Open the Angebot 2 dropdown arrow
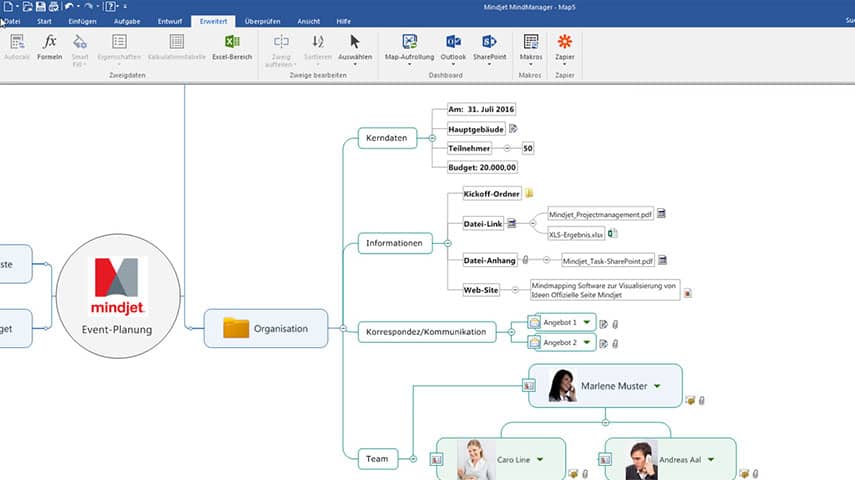The image size is (855, 480). click(x=587, y=342)
